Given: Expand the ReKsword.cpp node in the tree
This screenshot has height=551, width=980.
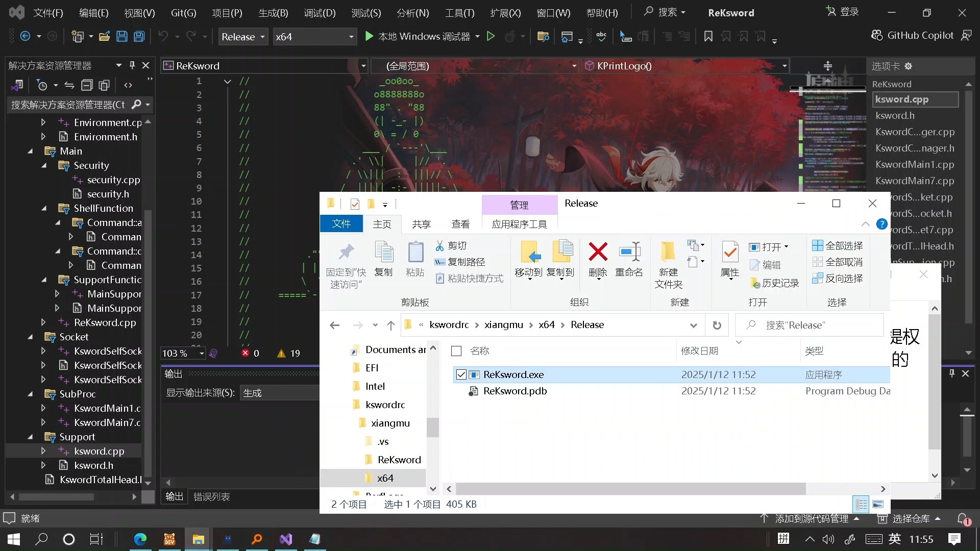Looking at the screenshot, I should [43, 322].
